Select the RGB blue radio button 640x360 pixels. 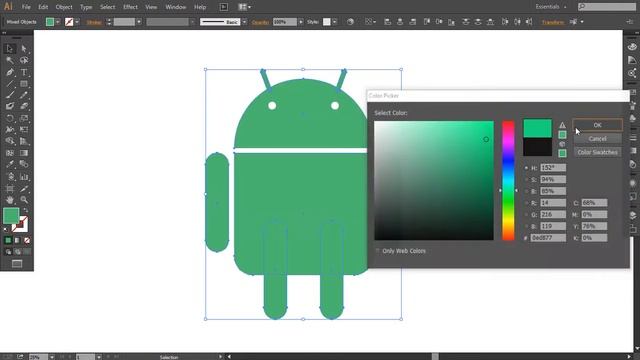526,226
